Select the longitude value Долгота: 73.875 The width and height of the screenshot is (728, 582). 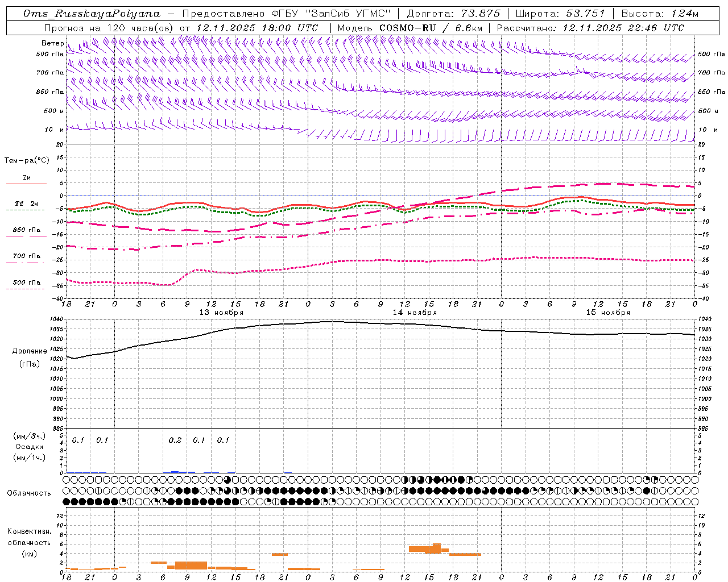(x=453, y=14)
